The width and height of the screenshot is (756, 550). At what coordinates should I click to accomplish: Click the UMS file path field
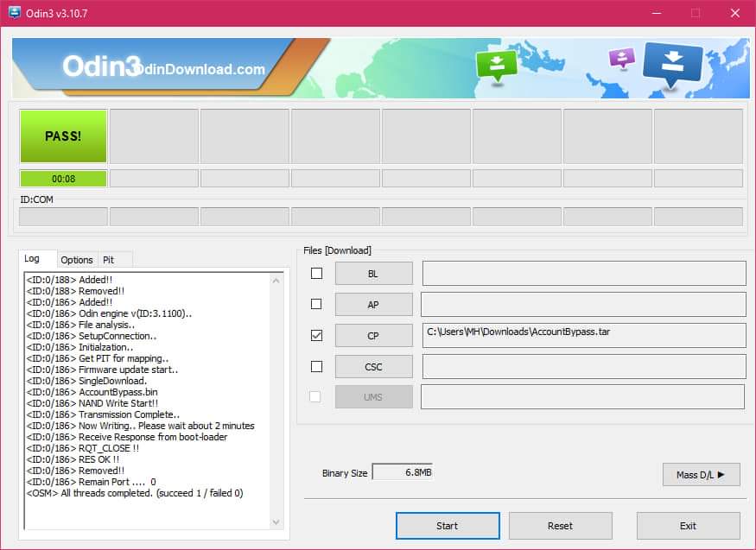point(583,397)
